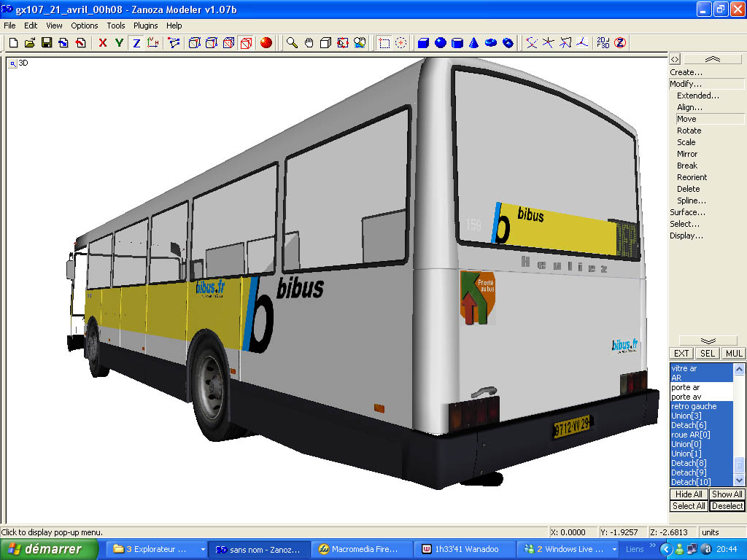The height and width of the screenshot is (560, 747).
Task: Select the Zoom magnifier tool
Action: (x=292, y=43)
